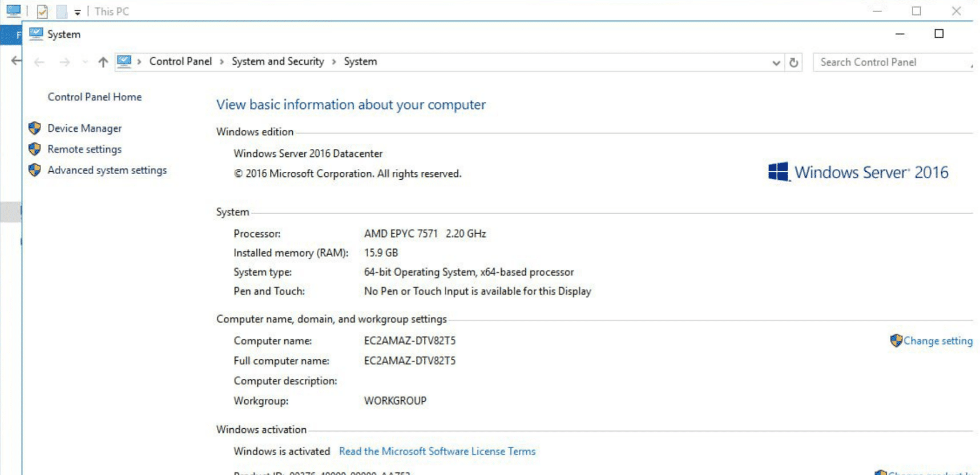This screenshot has width=980, height=475.
Task: Click This PC window's computer icon
Action: click(14, 11)
